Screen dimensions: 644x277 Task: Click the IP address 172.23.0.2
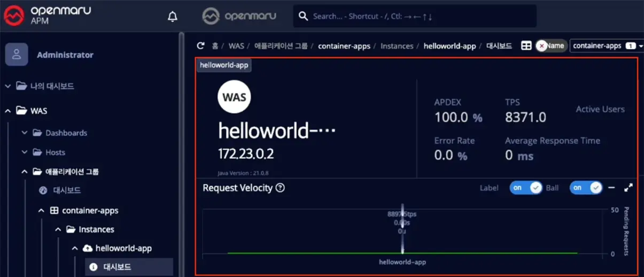click(246, 154)
